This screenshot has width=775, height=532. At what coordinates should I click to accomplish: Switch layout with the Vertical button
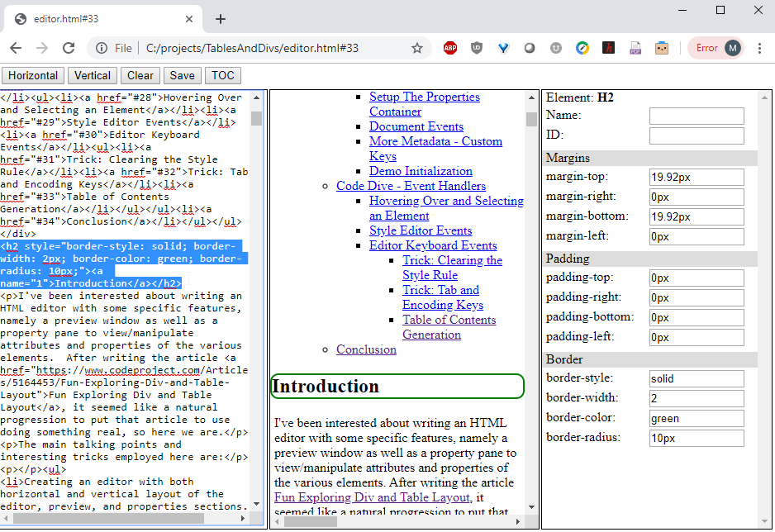[x=93, y=75]
